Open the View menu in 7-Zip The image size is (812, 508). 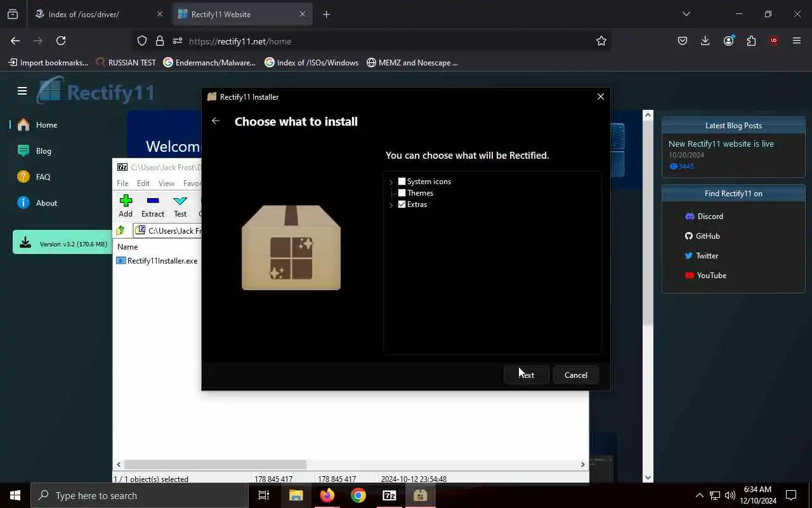(166, 184)
